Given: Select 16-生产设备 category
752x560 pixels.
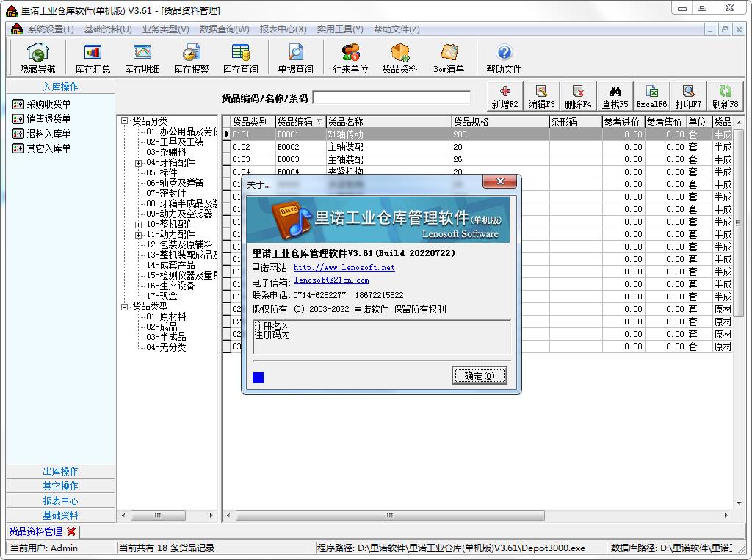Looking at the screenshot, I should pyautogui.click(x=170, y=286).
